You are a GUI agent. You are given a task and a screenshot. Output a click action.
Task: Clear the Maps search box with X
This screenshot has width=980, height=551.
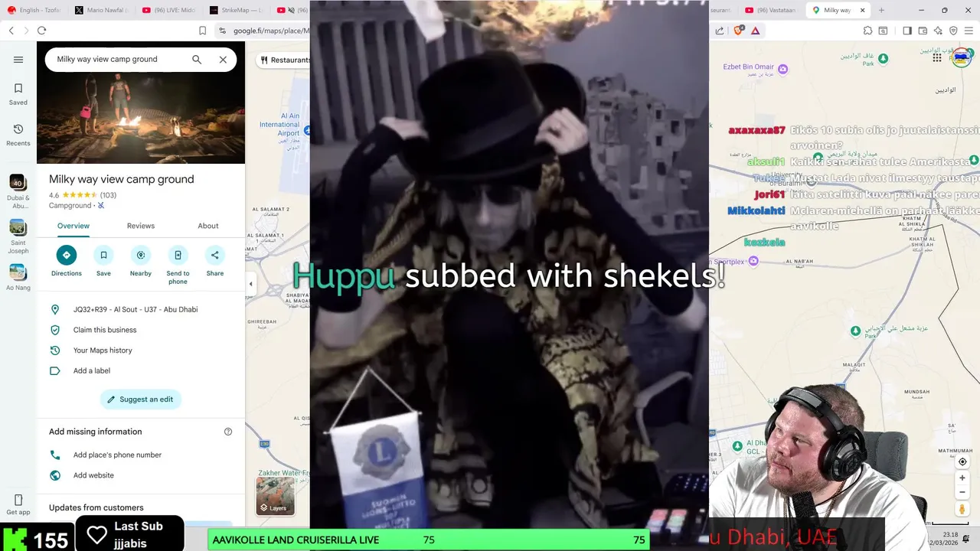click(223, 60)
